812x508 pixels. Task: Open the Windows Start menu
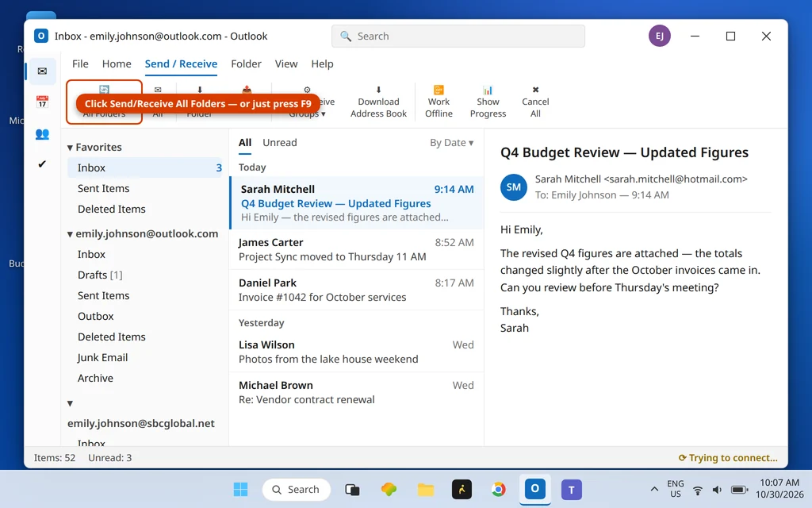coord(241,489)
